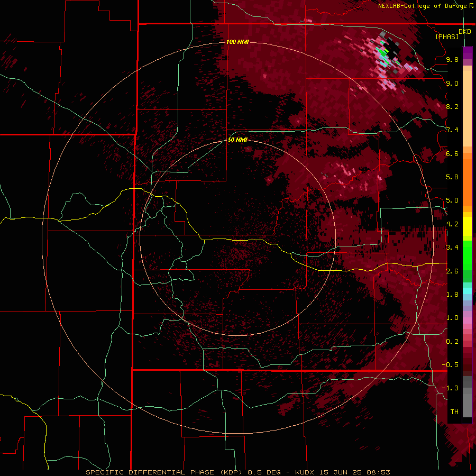Viewport: 476px width, 476px height.
Task: Click the cyan segment of color bar
Action: (467, 291)
